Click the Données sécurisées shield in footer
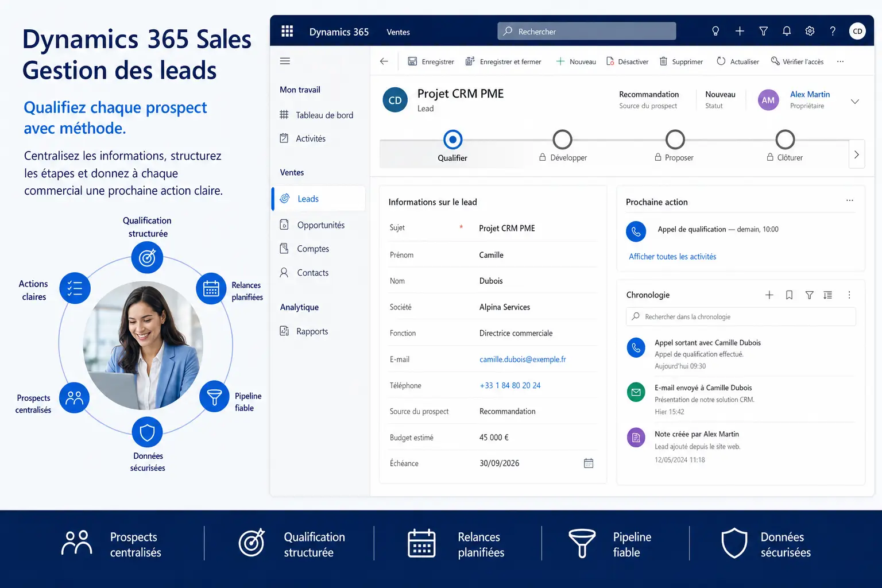Viewport: 882px width, 588px height. point(734,543)
